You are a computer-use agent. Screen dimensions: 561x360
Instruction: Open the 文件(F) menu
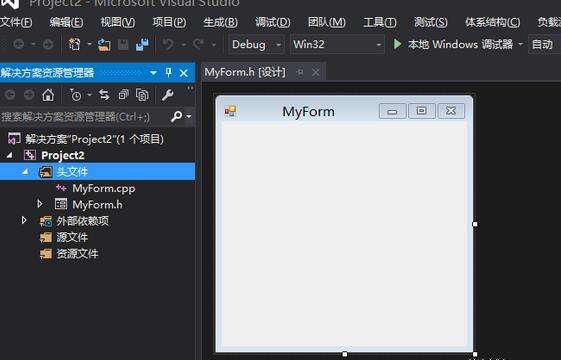pyautogui.click(x=16, y=22)
